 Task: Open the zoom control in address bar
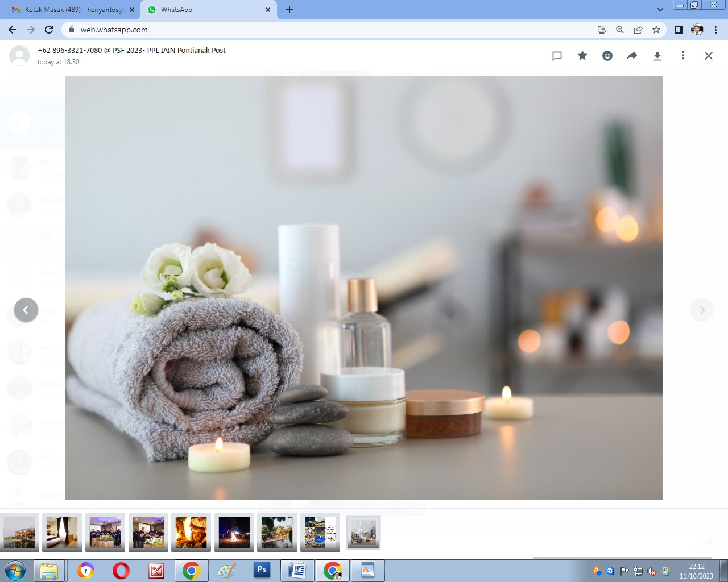620,30
